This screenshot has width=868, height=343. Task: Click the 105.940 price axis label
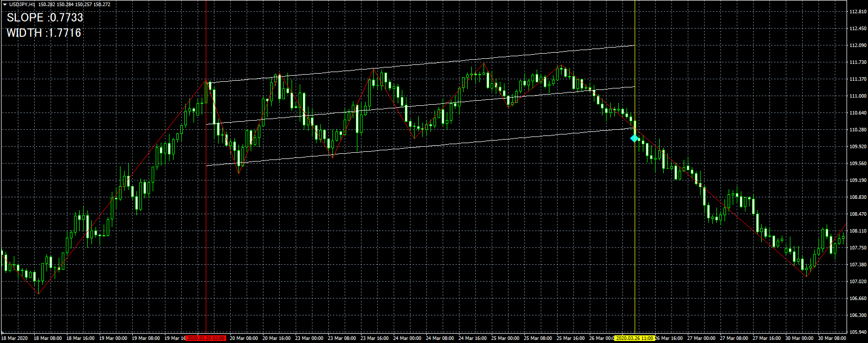pos(857,332)
